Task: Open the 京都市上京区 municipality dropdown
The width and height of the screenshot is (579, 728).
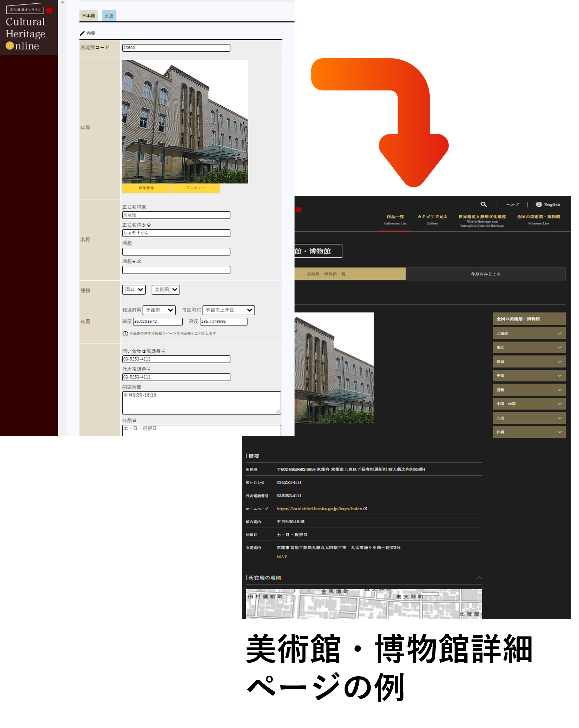Action: coord(228,310)
